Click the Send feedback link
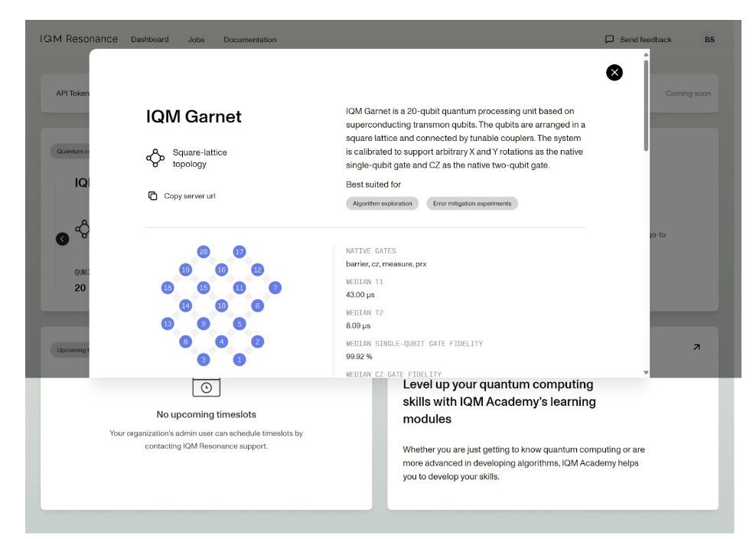 pos(645,40)
